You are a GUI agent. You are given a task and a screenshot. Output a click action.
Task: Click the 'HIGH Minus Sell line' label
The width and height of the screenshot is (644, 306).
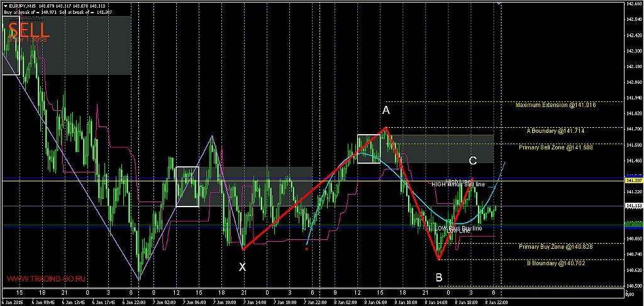click(x=458, y=184)
